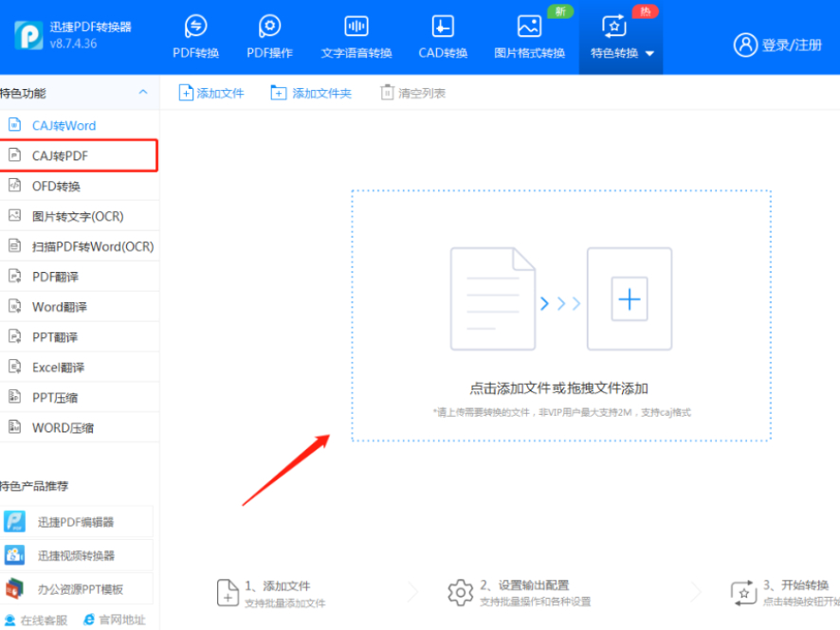Select 图片转文字(OCR) in the sidebar
Image resolution: width=840 pixels, height=630 pixels.
pyautogui.click(x=80, y=216)
